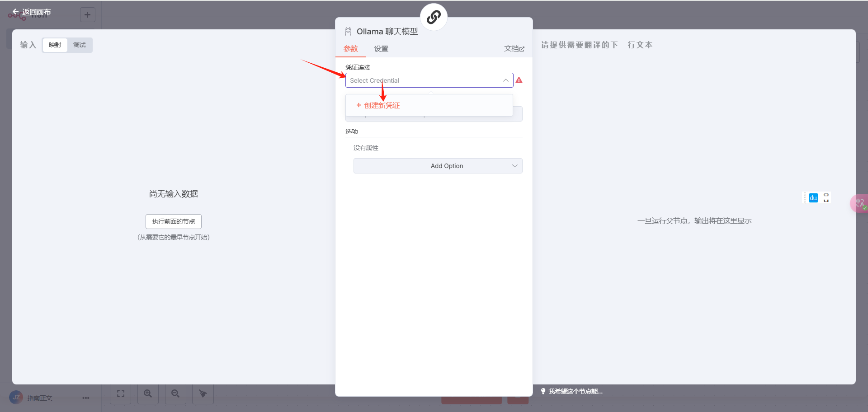868x412 pixels.
Task: Click the 请提供需要翻译的下一行文本 heading
Action: click(x=597, y=45)
